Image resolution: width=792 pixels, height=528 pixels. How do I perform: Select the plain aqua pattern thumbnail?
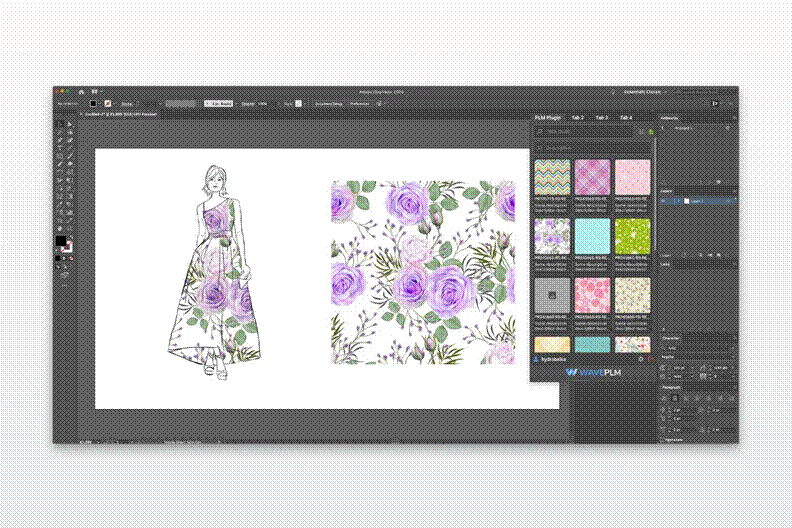pyautogui.click(x=592, y=236)
